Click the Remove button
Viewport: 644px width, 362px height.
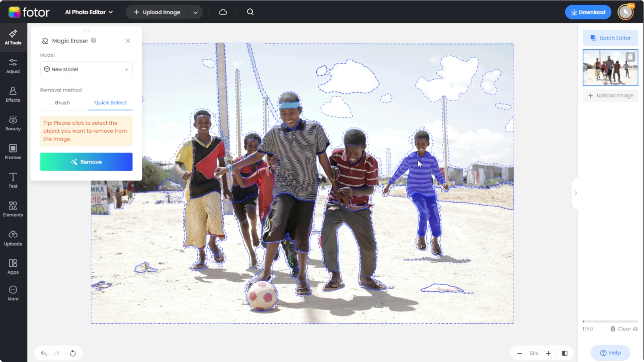coord(86,162)
